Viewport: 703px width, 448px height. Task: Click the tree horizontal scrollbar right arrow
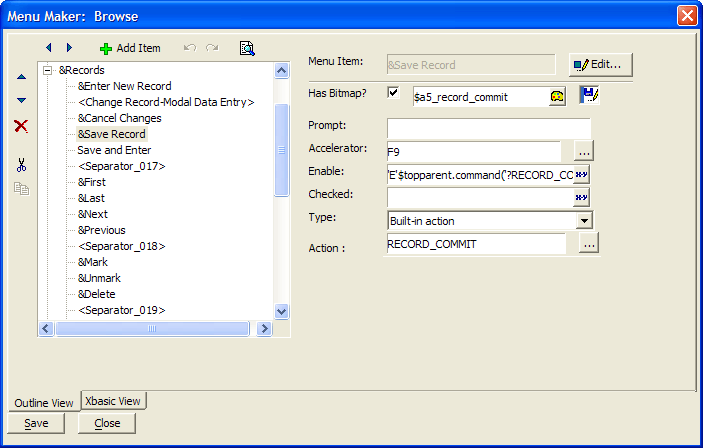coord(265,329)
